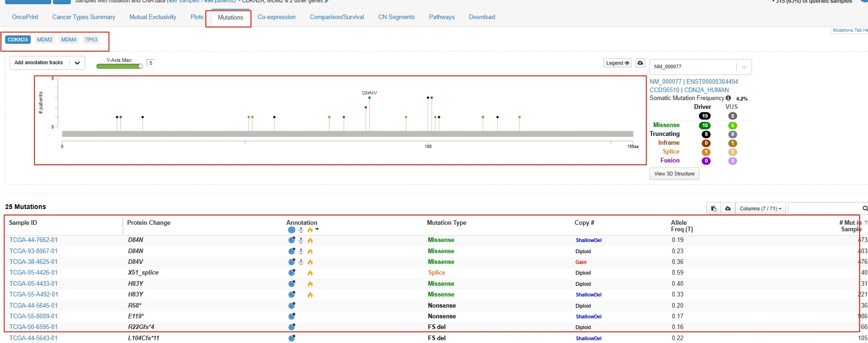The height and width of the screenshot is (343, 868).
Task: Switch to the Co-expression tab
Action: [x=277, y=17]
